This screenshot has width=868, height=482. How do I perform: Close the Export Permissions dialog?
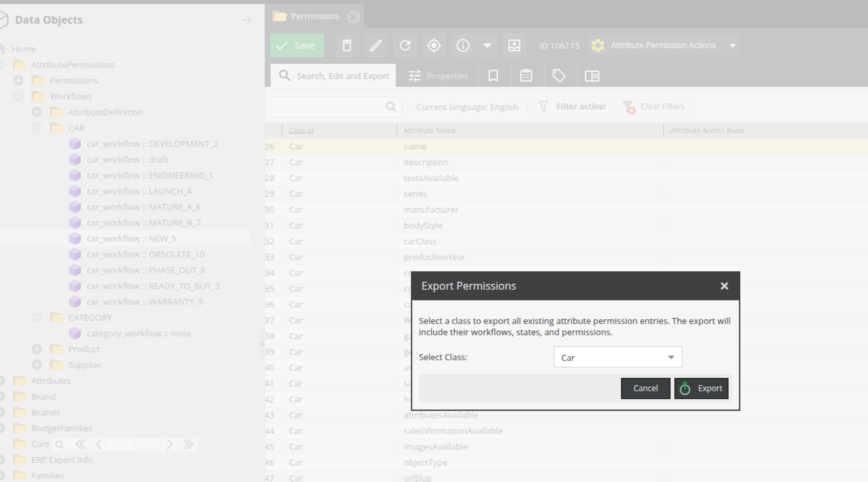[x=725, y=286]
